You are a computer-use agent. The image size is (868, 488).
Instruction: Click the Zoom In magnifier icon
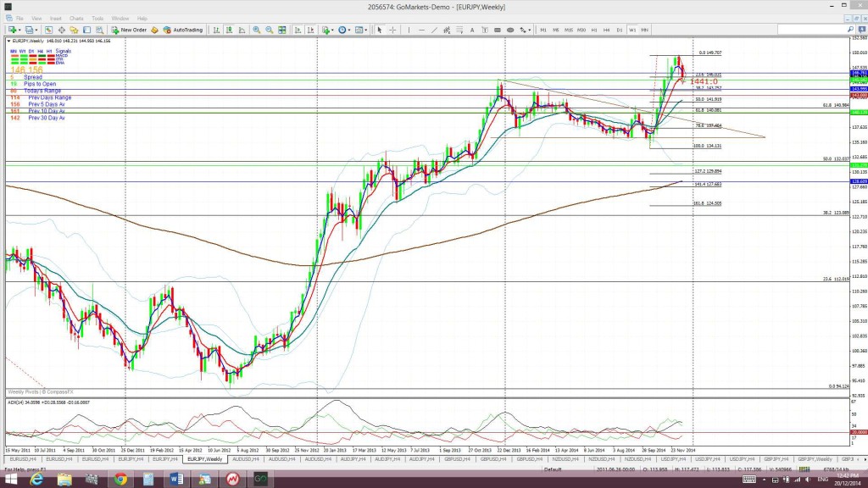(x=256, y=30)
